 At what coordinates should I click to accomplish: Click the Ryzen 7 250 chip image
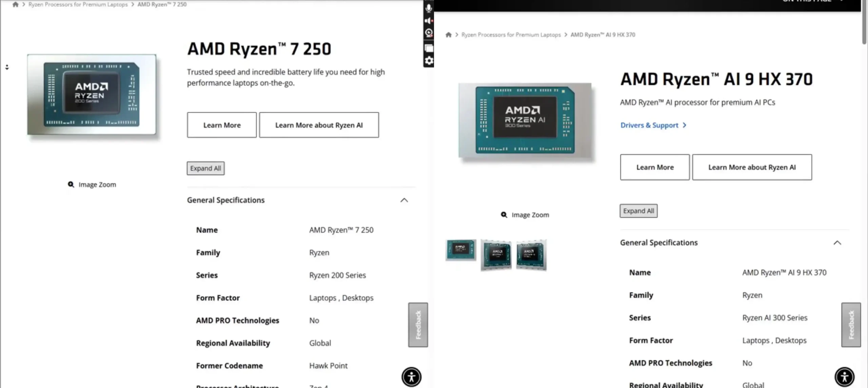92,95
